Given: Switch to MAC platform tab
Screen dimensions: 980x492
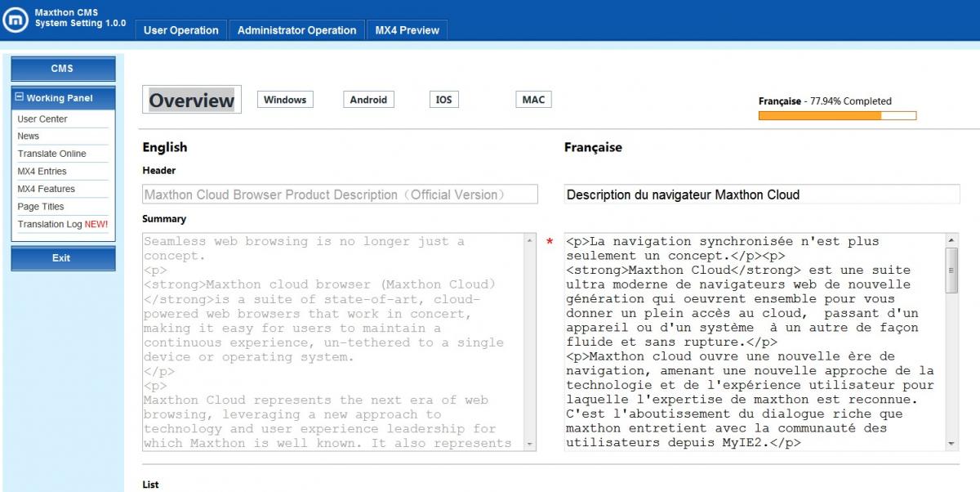Looking at the screenshot, I should pos(533,100).
